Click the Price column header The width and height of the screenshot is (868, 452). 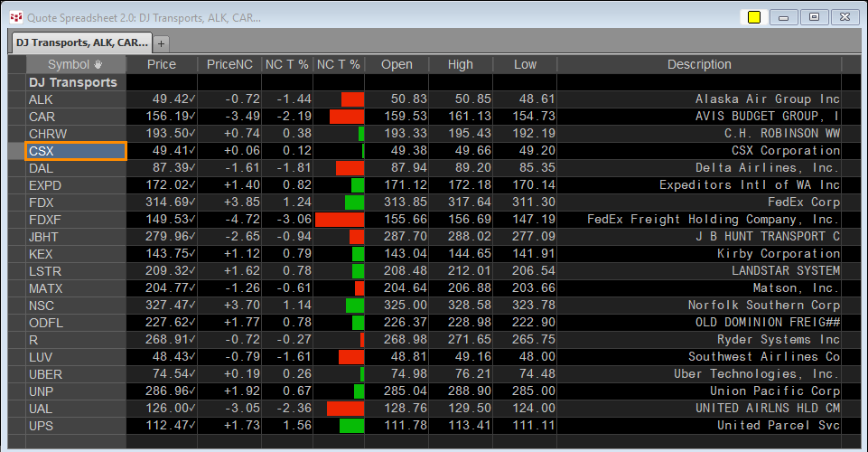[x=162, y=64]
